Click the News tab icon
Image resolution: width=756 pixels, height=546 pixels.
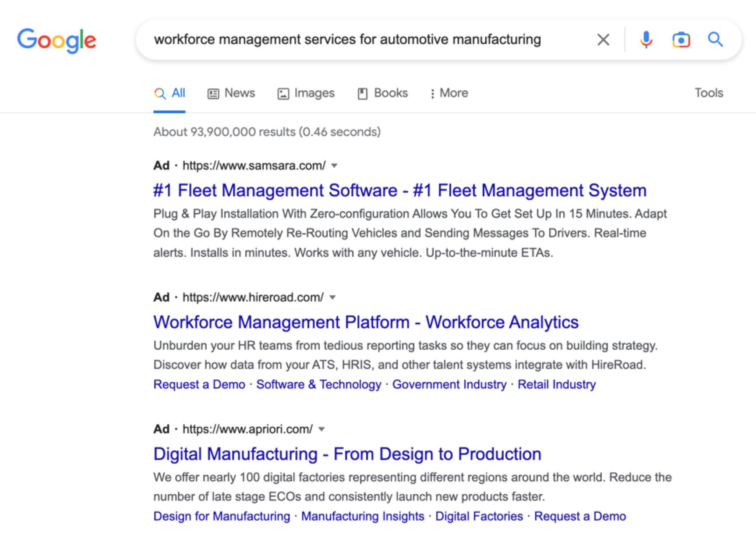click(213, 94)
